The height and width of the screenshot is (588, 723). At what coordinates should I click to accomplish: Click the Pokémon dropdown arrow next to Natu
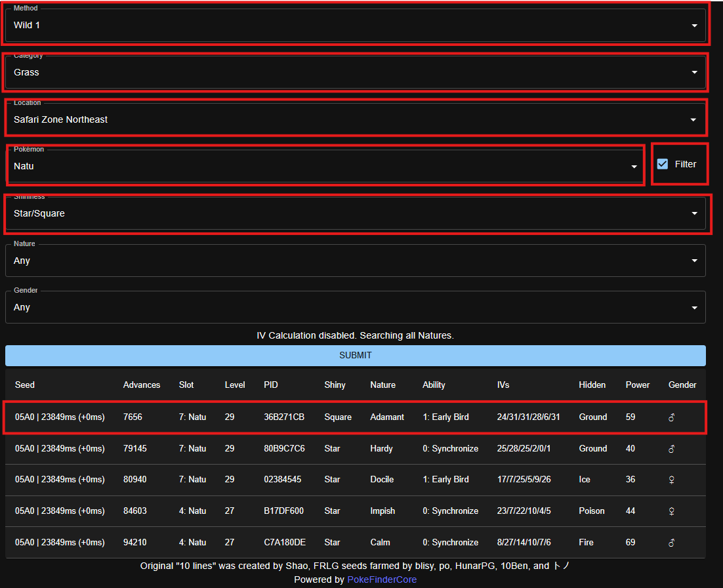(x=634, y=167)
